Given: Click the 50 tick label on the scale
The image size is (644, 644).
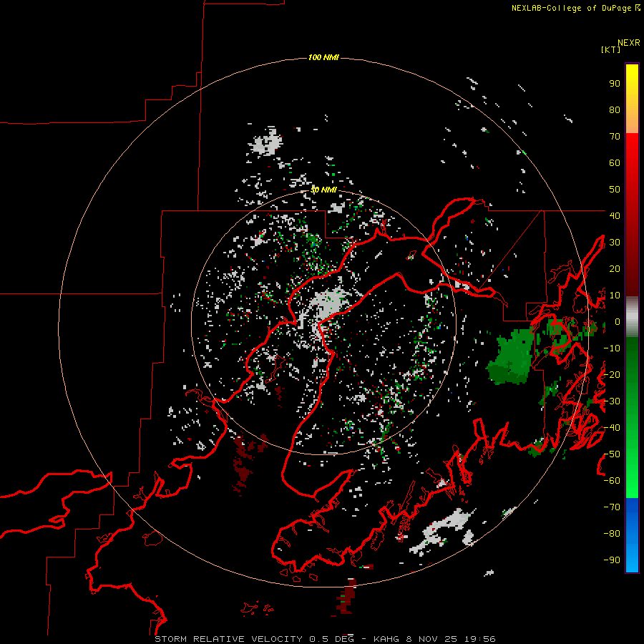Looking at the screenshot, I should click(615, 190).
